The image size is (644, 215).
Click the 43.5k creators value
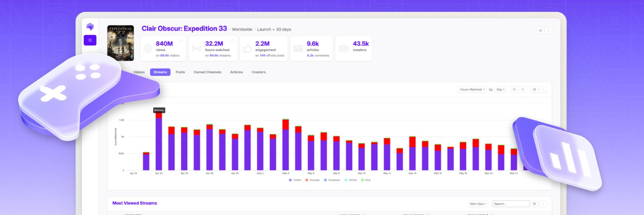pos(361,44)
